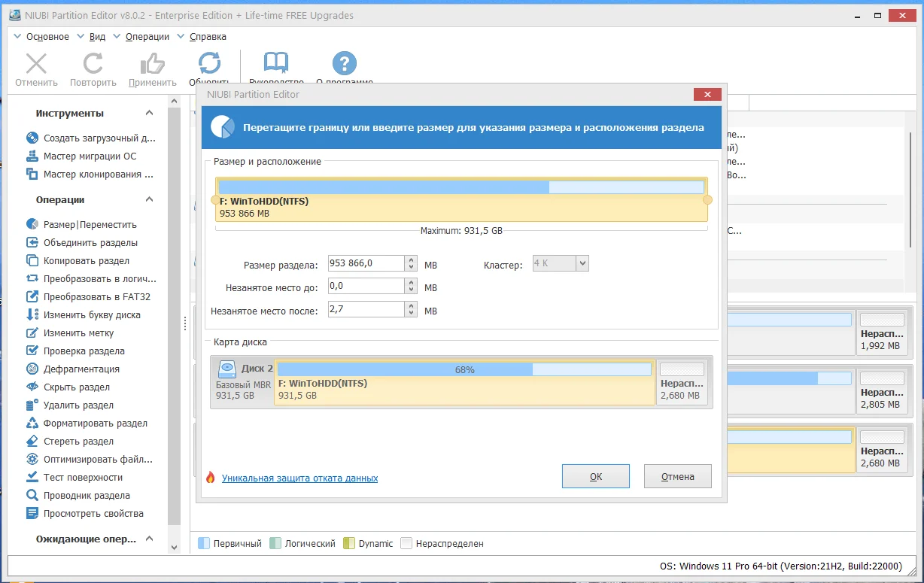Choose Размер|Переместить operation
924x583 pixels.
coord(81,224)
